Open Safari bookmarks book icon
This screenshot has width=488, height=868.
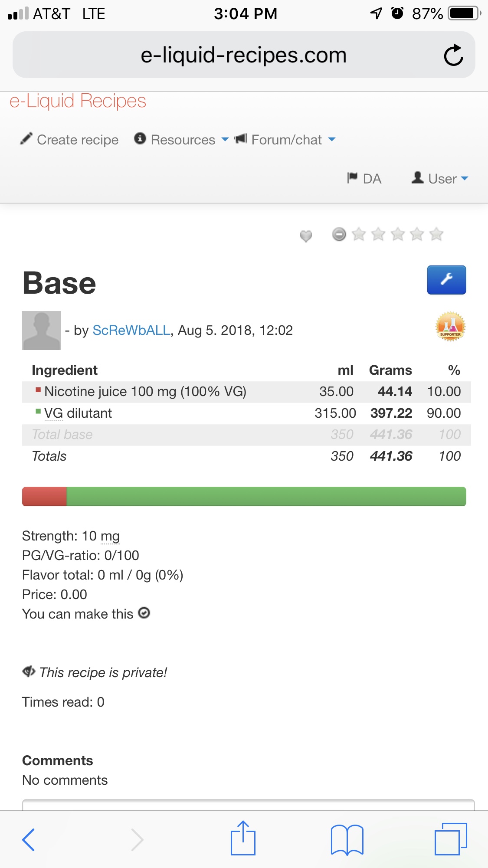(347, 839)
